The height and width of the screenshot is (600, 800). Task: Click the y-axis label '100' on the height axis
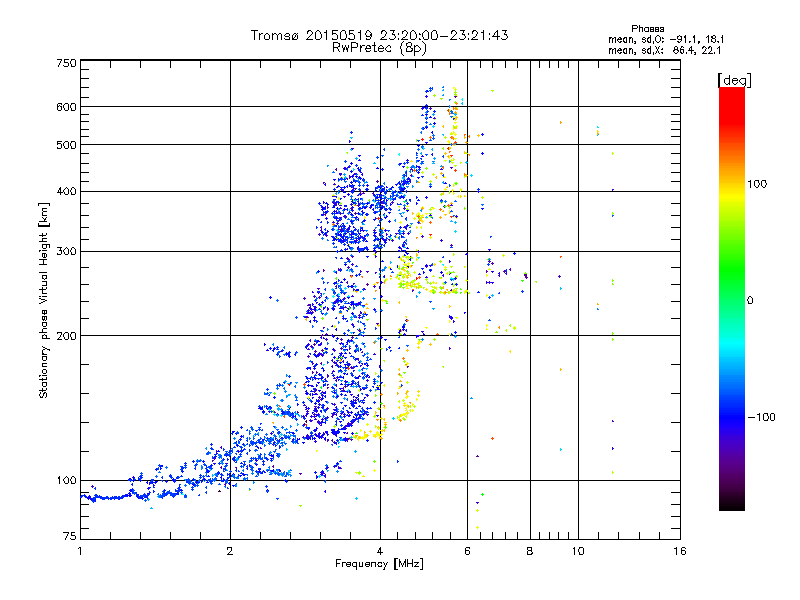tap(66, 480)
